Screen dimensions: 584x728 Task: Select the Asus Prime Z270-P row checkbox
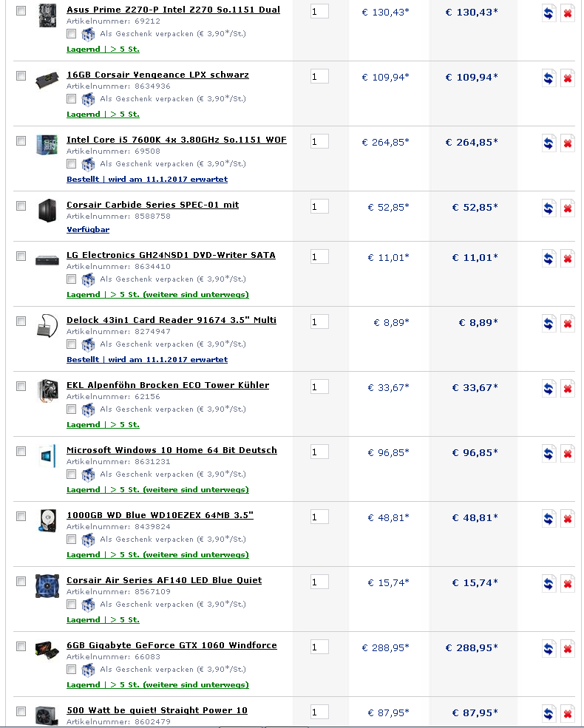[21, 10]
